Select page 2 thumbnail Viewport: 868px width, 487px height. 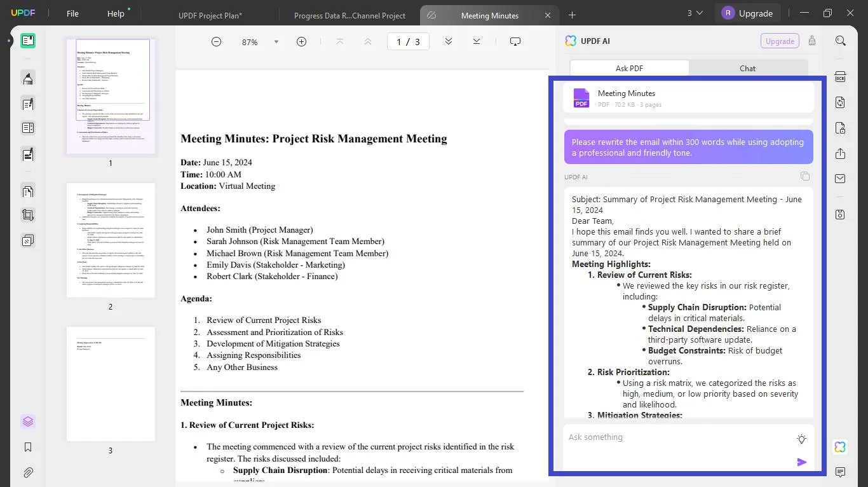pos(110,240)
